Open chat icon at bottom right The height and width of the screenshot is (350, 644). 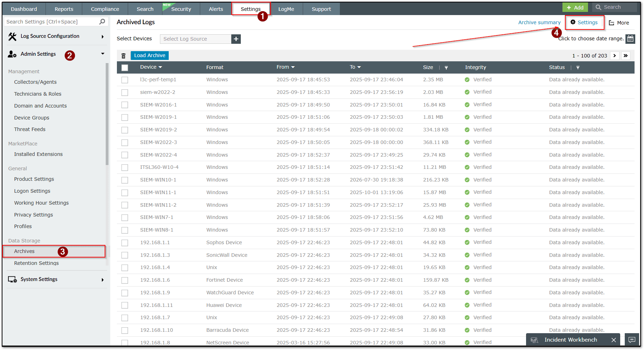[x=632, y=340]
